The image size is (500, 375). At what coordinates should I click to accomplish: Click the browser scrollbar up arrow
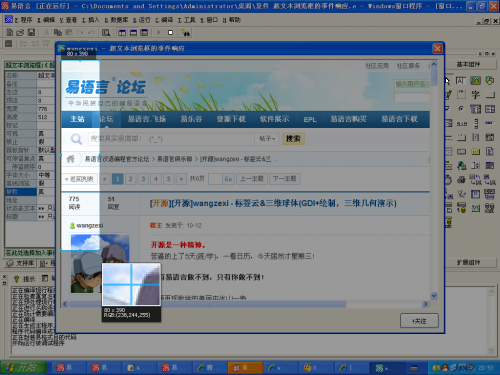tap(434, 64)
